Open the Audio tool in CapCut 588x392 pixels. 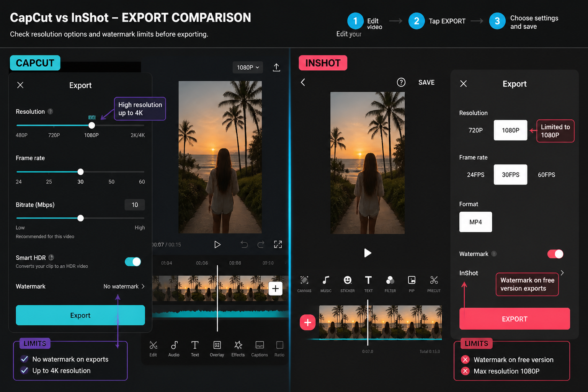(x=174, y=348)
